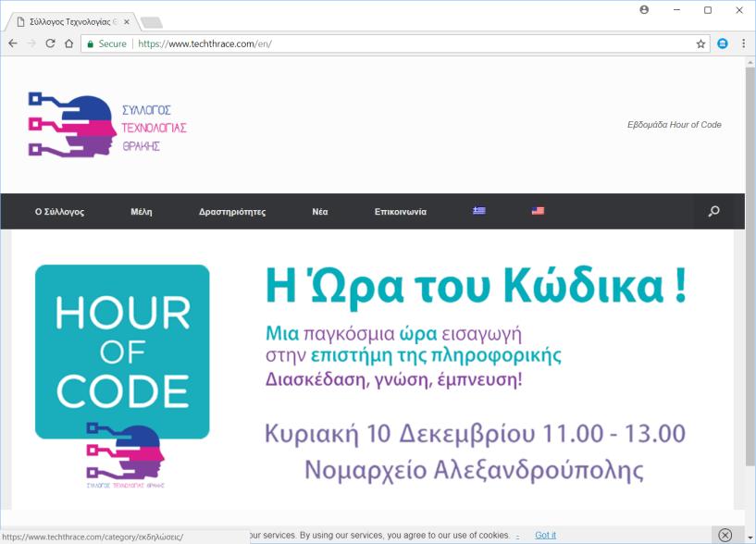Close the Σύλλογος Τεχνολογίας tab
Viewport: 756px width, 544px height.
tap(127, 21)
